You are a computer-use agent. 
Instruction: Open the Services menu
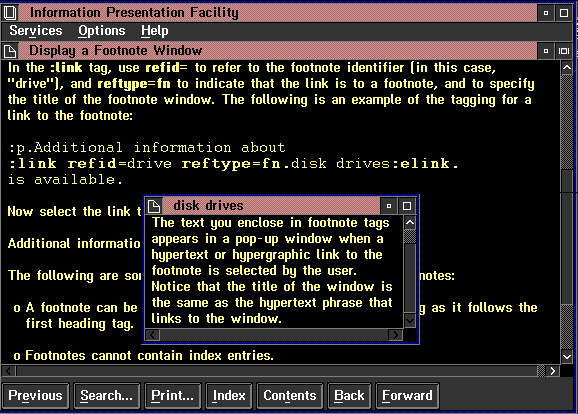pos(36,31)
